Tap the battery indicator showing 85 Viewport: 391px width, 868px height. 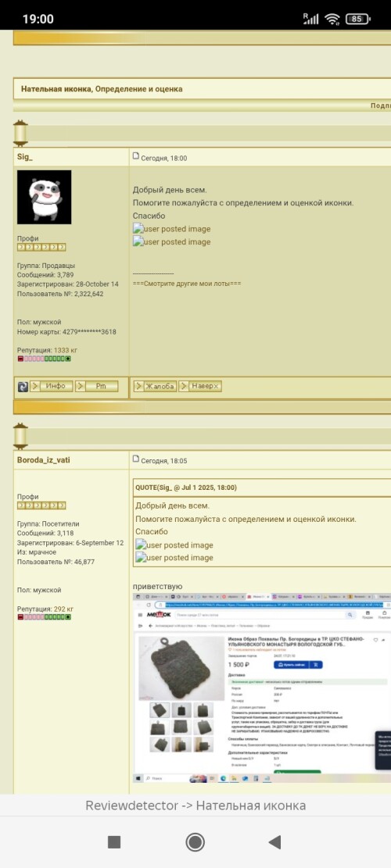point(357,20)
